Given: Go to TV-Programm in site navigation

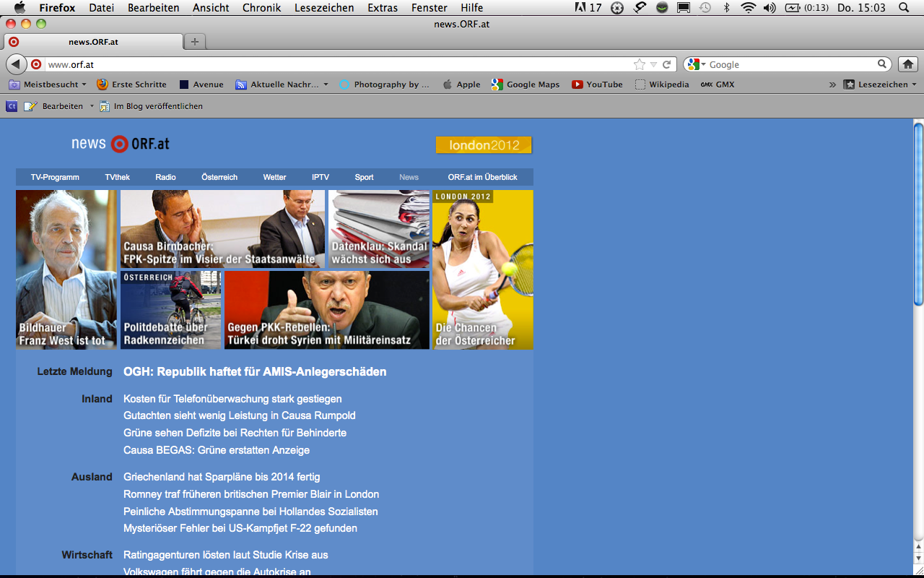Looking at the screenshot, I should pos(55,177).
